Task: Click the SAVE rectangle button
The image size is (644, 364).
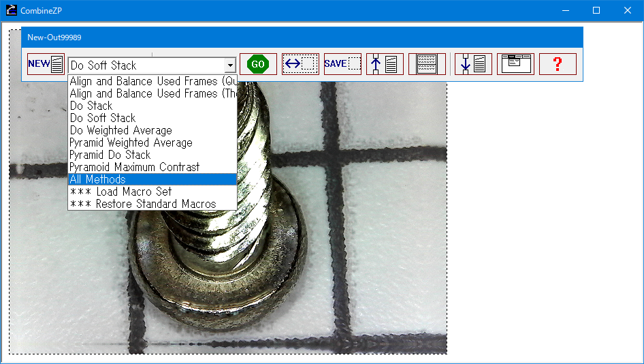Action: click(342, 64)
